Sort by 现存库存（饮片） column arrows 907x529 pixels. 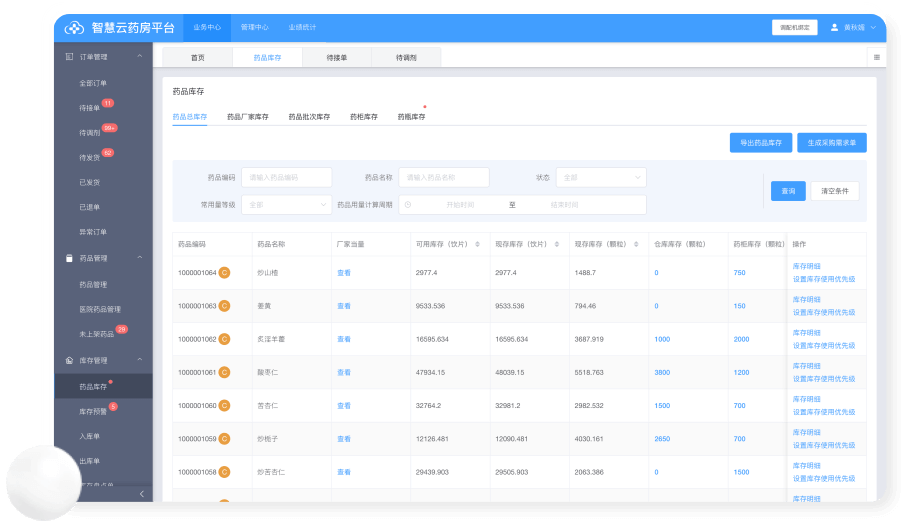point(556,244)
